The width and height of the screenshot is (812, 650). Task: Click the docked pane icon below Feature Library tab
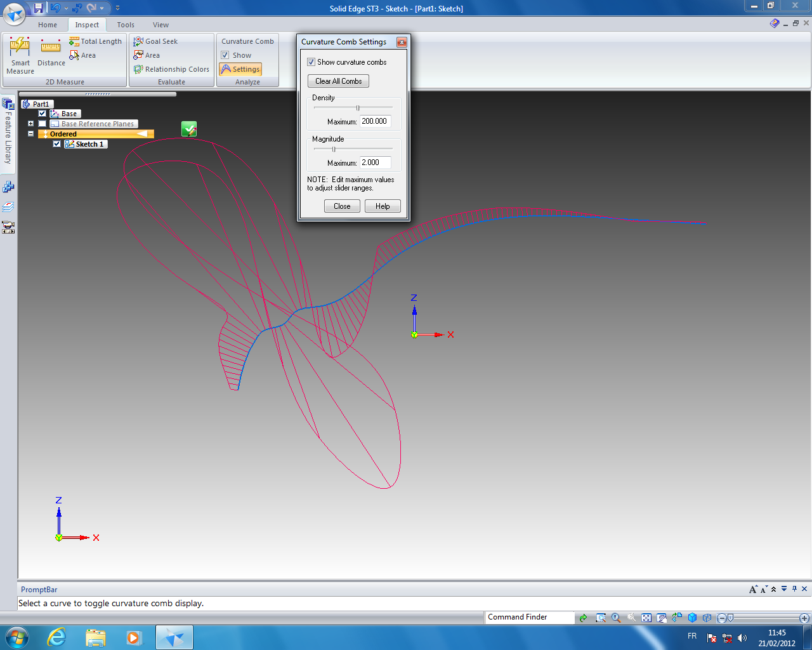point(8,187)
